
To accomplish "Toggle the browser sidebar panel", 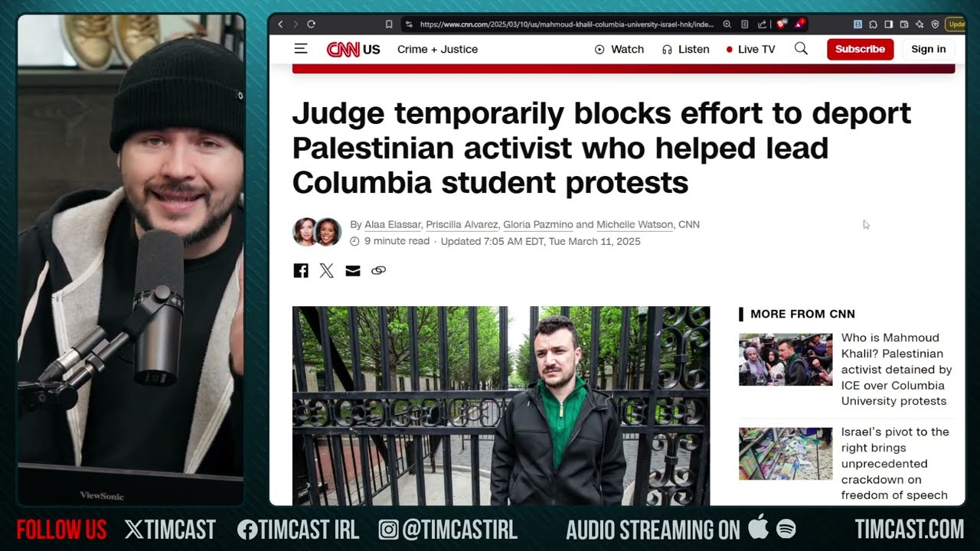I will [889, 24].
